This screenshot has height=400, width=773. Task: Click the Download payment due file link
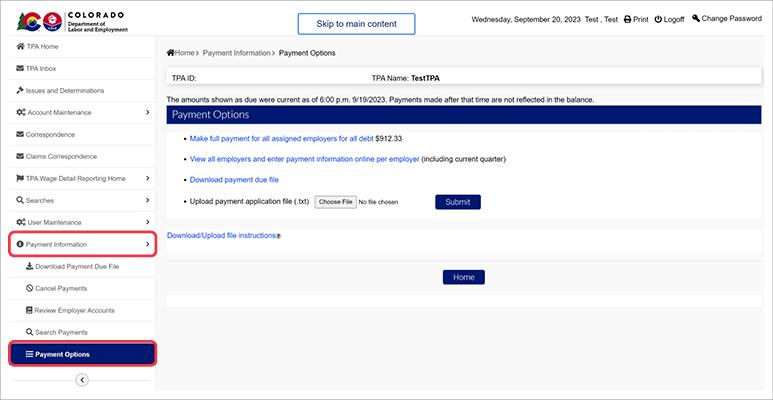click(234, 180)
